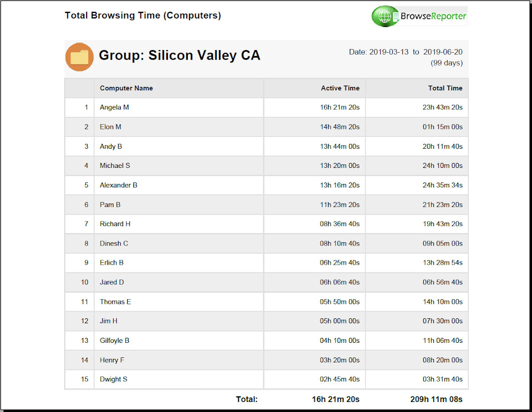Click the total time sum 209h 11m 08s
Image resolution: width=532 pixels, height=412 pixels.
[x=436, y=399]
